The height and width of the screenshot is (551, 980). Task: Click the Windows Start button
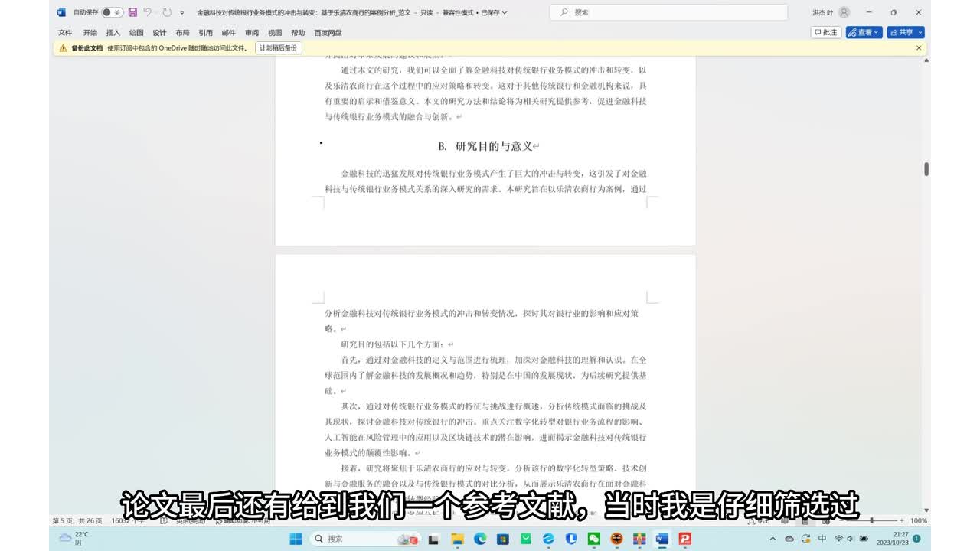tap(296, 539)
